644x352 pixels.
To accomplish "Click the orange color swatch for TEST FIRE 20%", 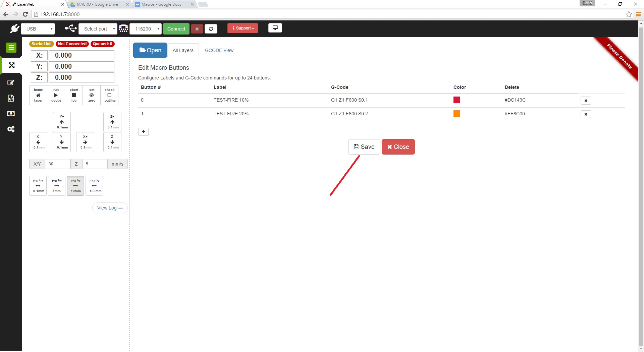I will coord(457,114).
